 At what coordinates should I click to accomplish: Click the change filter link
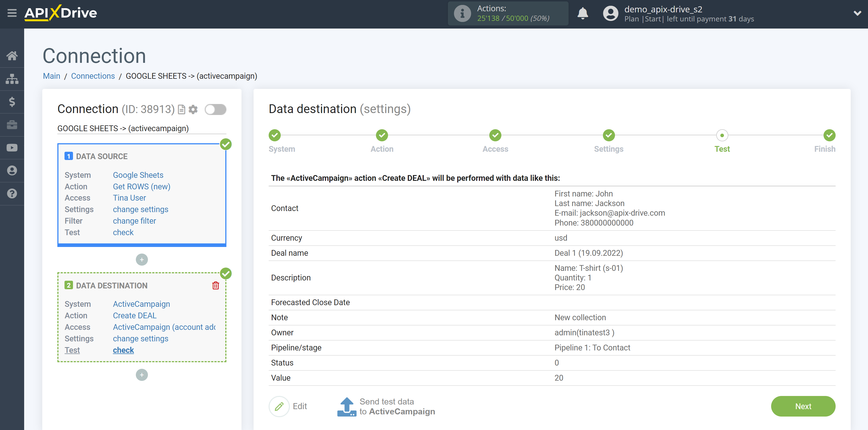point(134,221)
